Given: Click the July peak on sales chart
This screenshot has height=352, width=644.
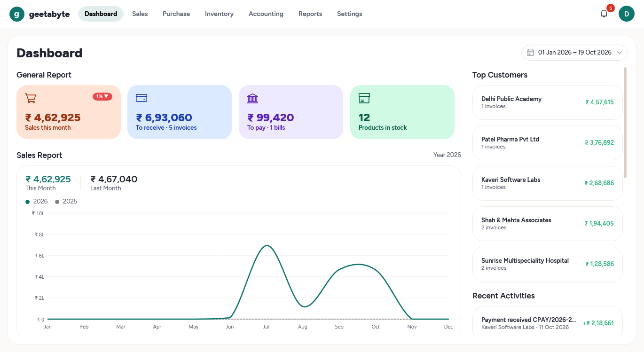Looking at the screenshot, I should (267, 245).
